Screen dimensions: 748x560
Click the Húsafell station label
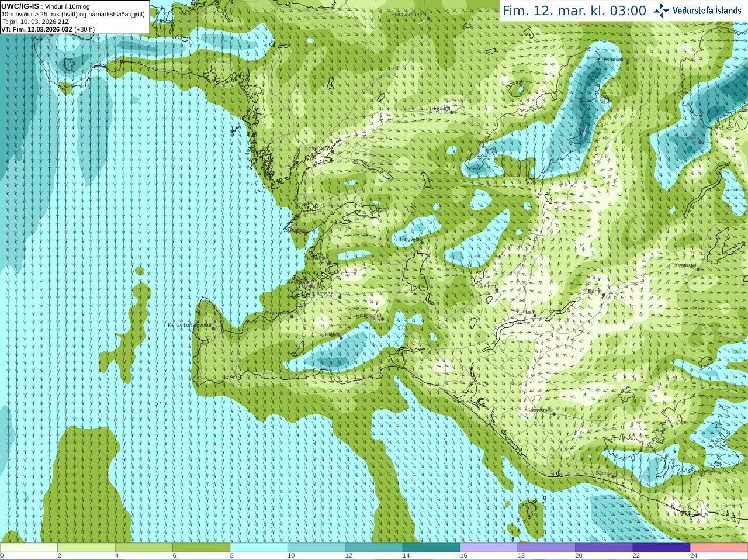[440, 109]
